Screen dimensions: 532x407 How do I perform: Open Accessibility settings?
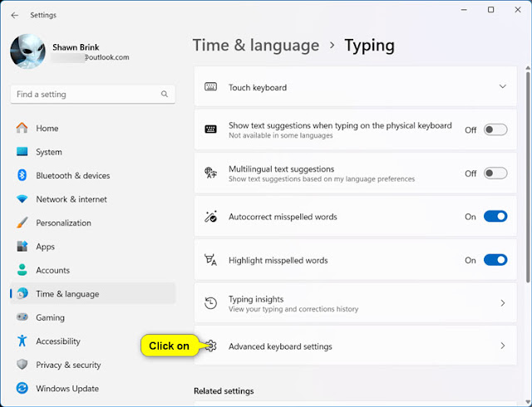(93, 341)
